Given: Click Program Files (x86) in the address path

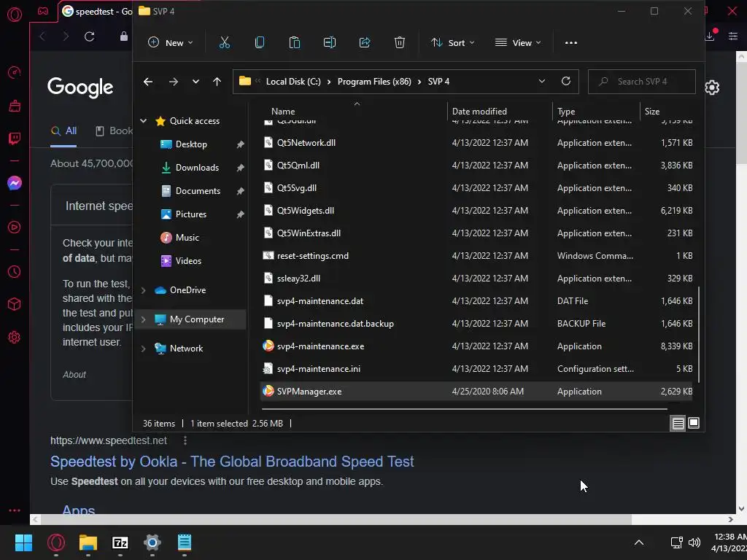Looking at the screenshot, I should coord(374,82).
